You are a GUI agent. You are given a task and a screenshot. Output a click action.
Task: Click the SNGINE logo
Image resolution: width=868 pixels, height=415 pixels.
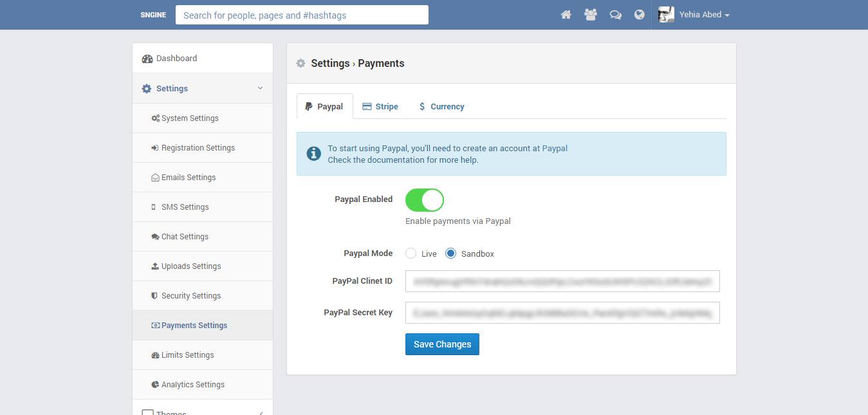coord(153,15)
